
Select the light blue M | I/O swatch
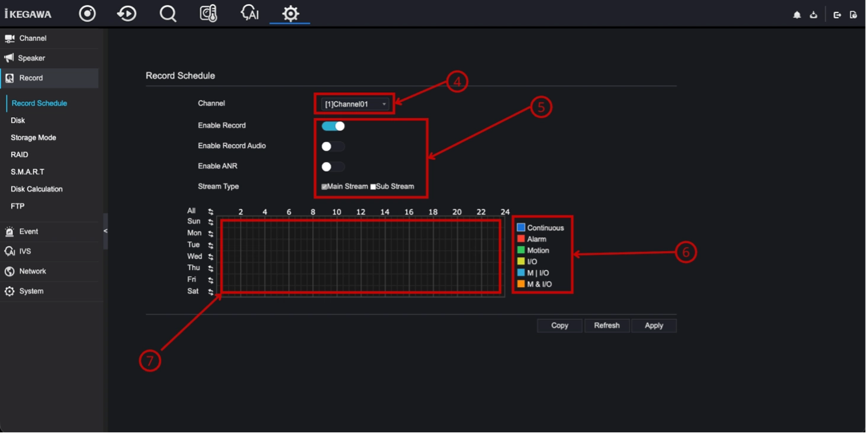pos(522,274)
